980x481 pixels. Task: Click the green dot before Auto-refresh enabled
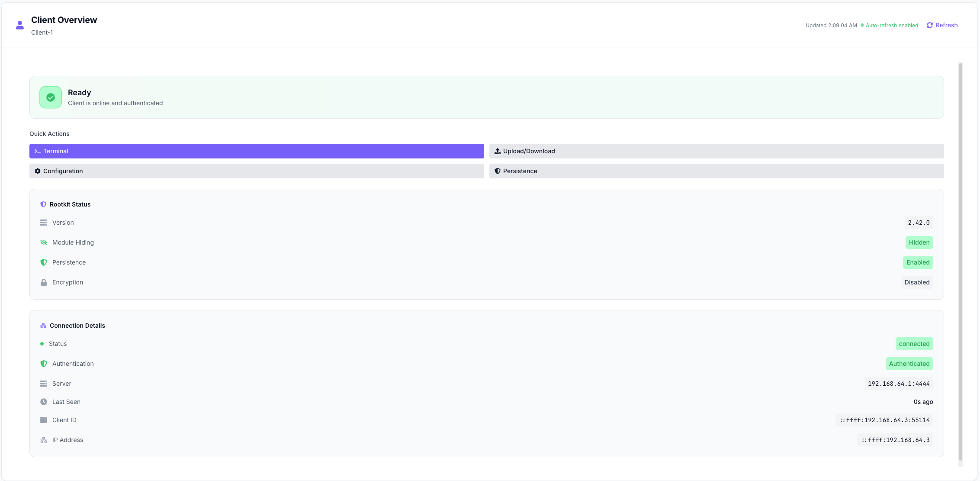click(862, 26)
